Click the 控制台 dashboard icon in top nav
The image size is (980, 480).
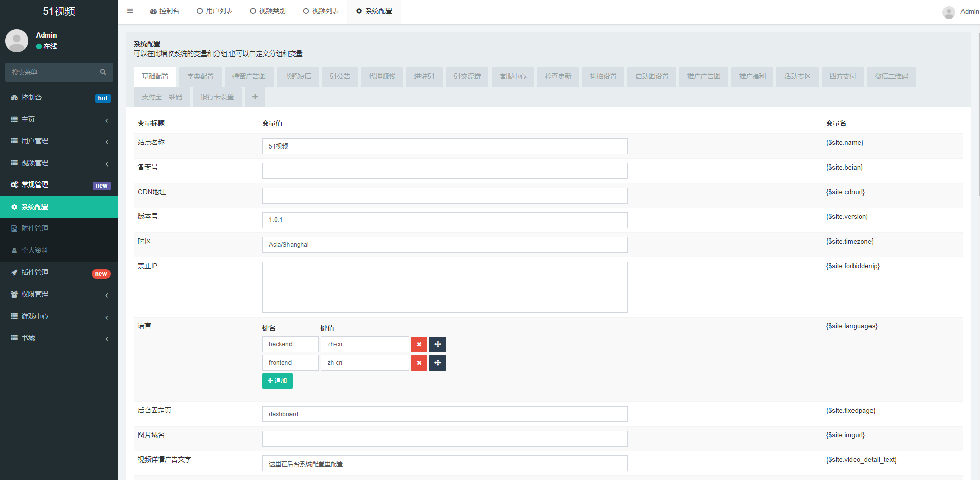click(x=165, y=10)
